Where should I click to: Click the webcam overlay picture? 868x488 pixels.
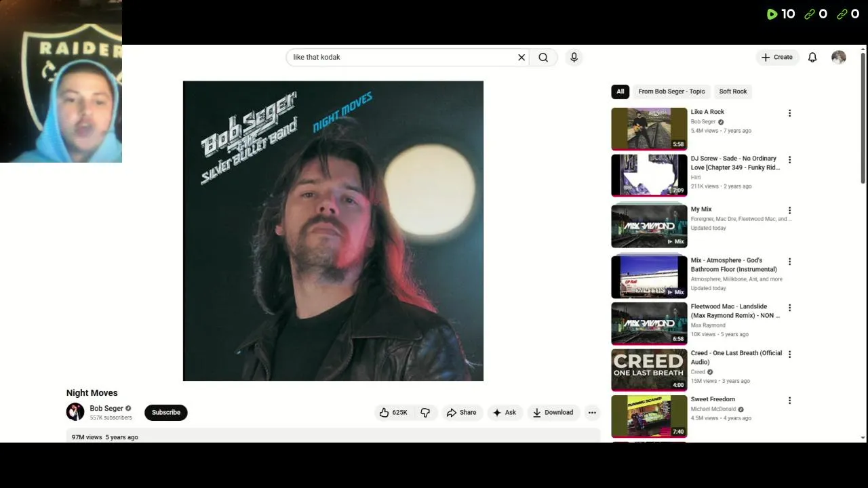(x=61, y=81)
